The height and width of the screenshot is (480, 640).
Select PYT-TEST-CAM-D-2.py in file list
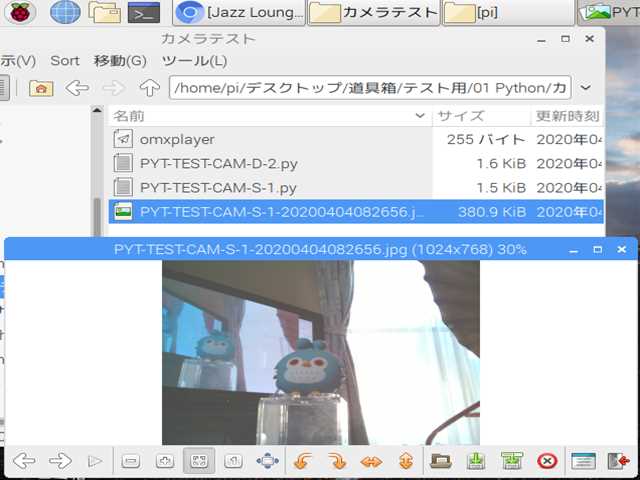(x=218, y=163)
